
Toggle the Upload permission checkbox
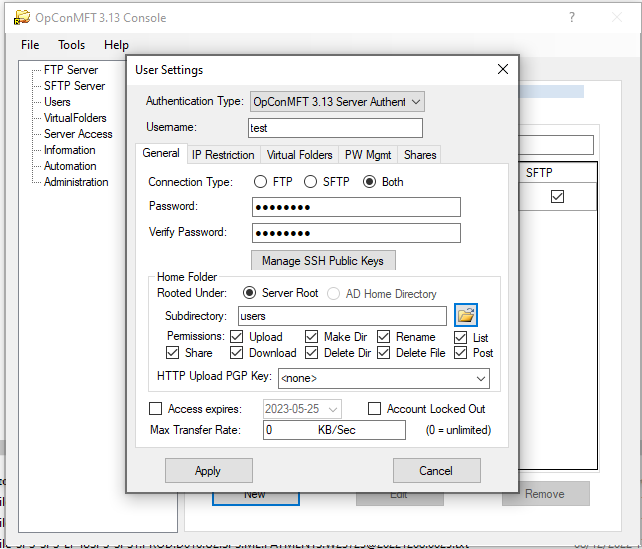click(x=237, y=337)
